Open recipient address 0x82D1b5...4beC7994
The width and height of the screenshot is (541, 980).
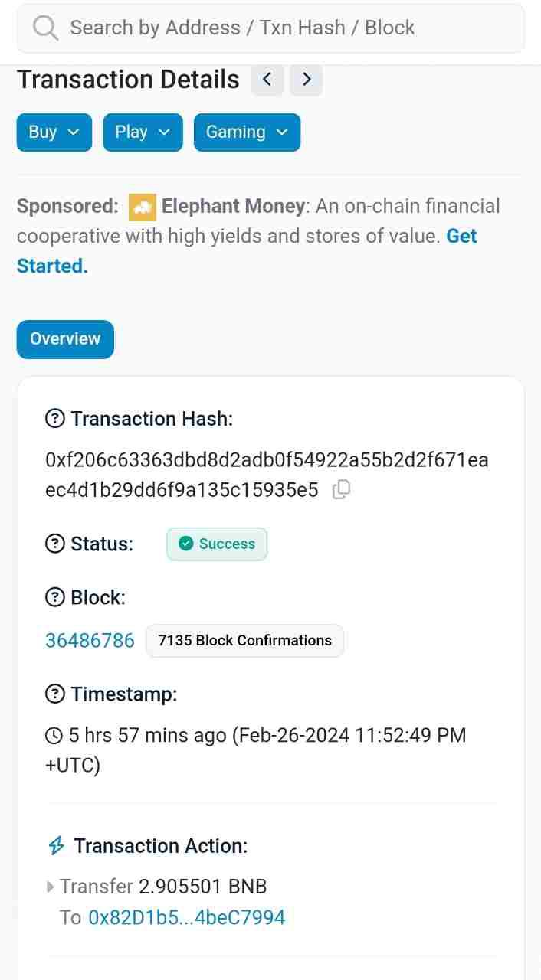point(187,917)
